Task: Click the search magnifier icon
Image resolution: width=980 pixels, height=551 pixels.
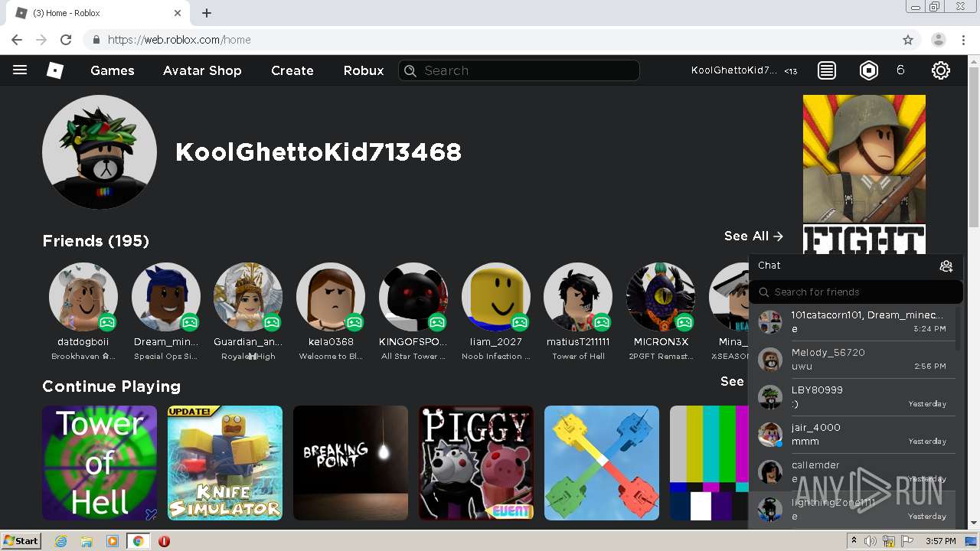Action: (410, 70)
